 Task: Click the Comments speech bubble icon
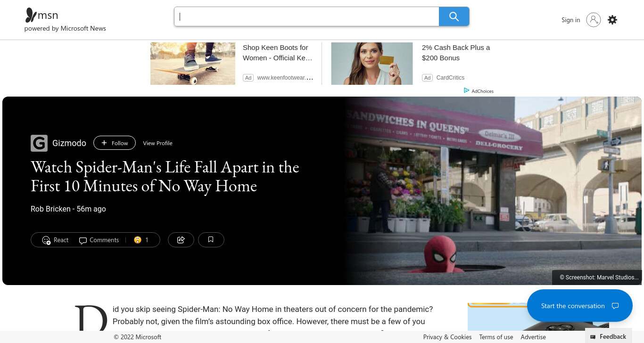point(83,240)
